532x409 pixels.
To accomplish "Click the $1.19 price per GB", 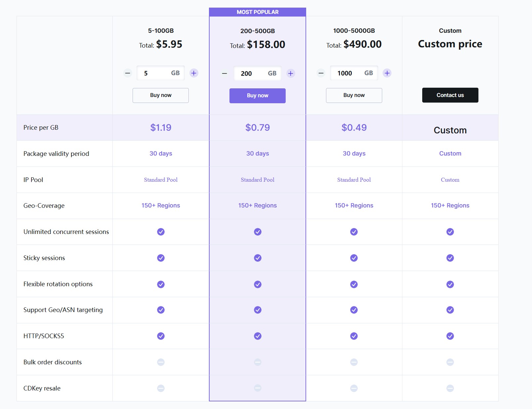I will click(x=161, y=127).
